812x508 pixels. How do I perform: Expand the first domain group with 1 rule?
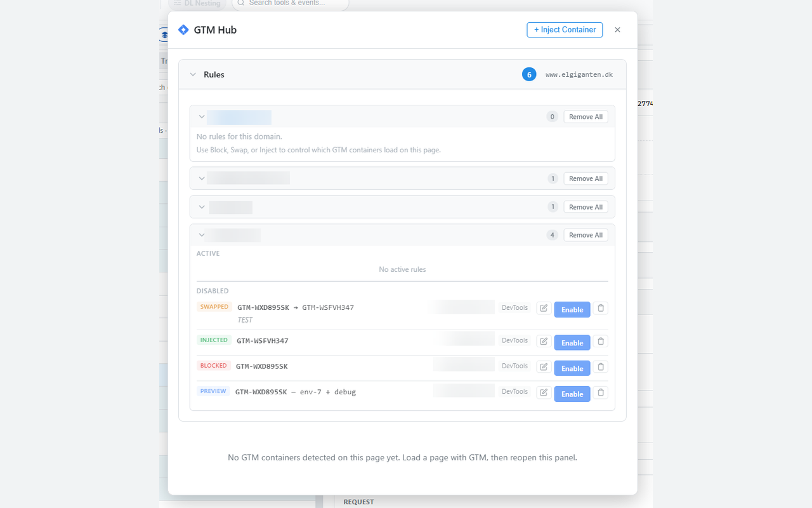(202, 178)
